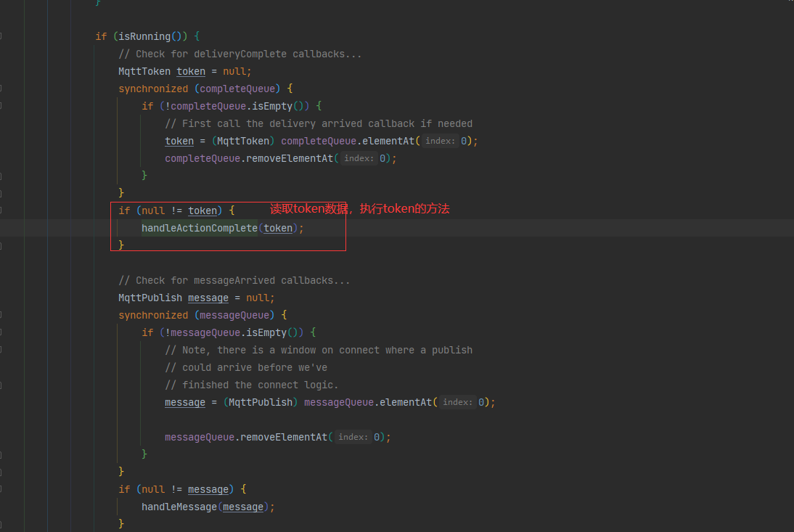Click messageQueue inside the synchronized parentheses

(234, 315)
